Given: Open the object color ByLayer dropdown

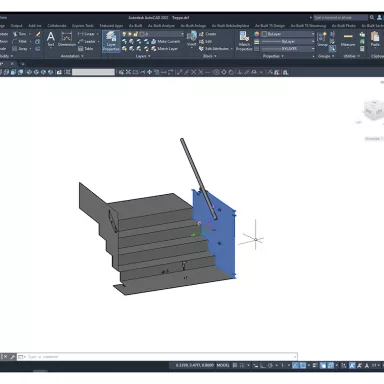Looking at the screenshot, I should (x=288, y=34).
